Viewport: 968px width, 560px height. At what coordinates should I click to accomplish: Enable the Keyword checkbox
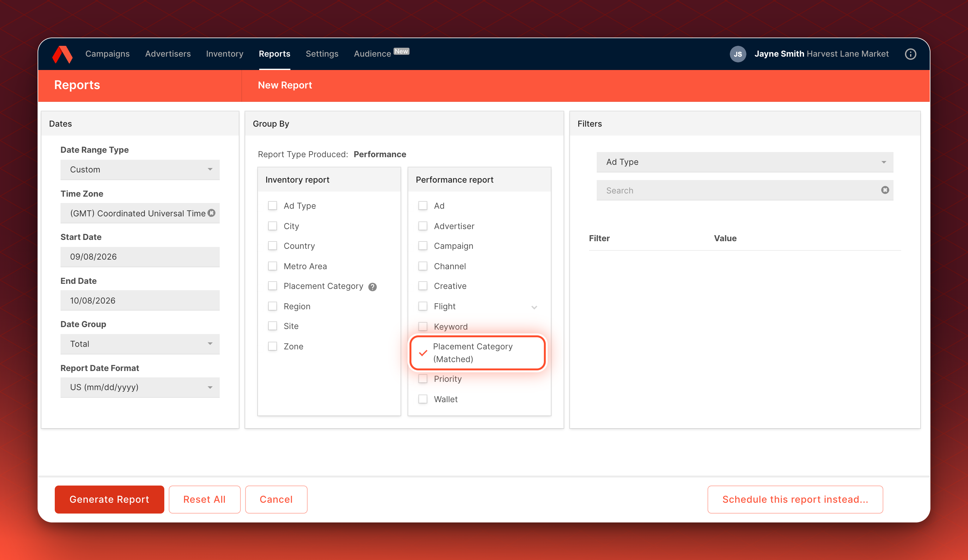coord(423,327)
